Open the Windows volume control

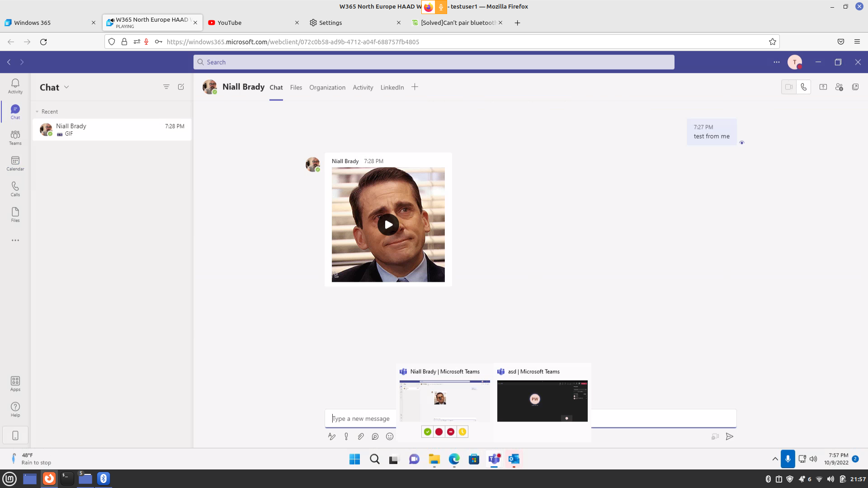(813, 459)
